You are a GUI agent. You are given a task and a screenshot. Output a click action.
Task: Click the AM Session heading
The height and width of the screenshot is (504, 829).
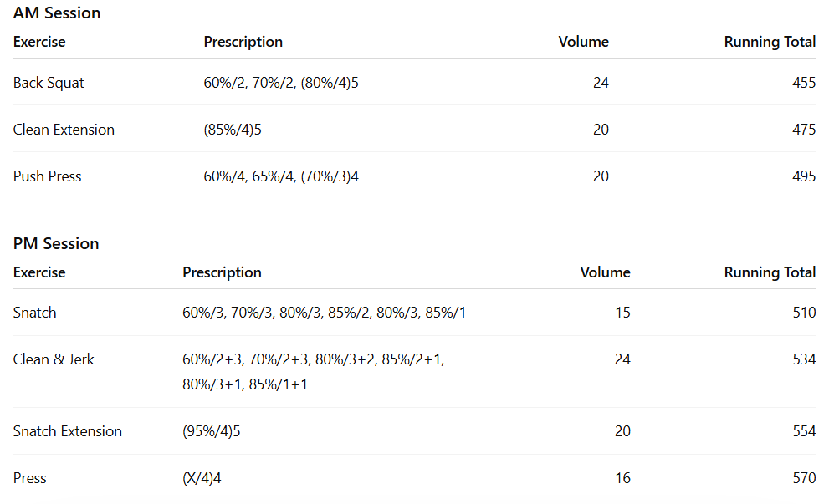point(57,13)
